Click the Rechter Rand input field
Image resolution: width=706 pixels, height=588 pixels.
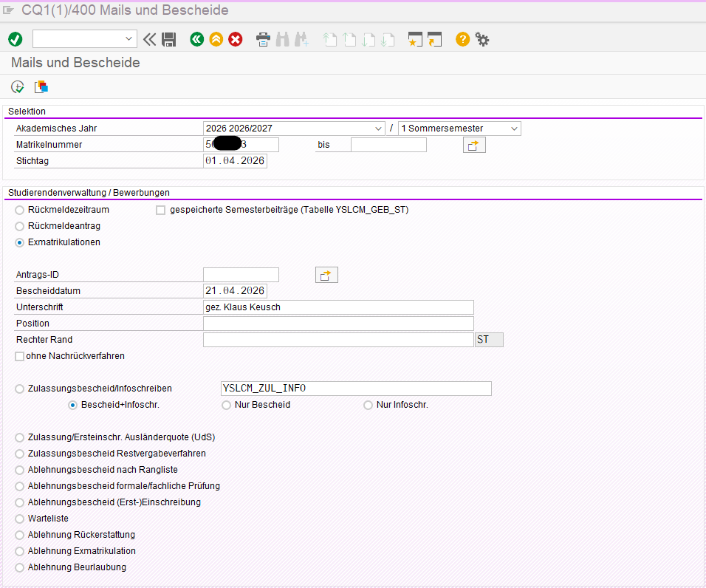click(338, 340)
